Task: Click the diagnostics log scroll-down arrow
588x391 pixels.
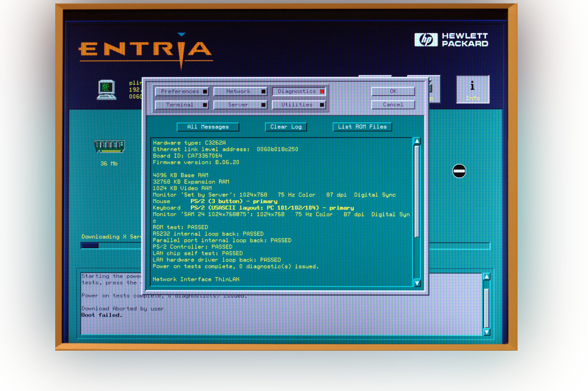Action: click(x=417, y=283)
